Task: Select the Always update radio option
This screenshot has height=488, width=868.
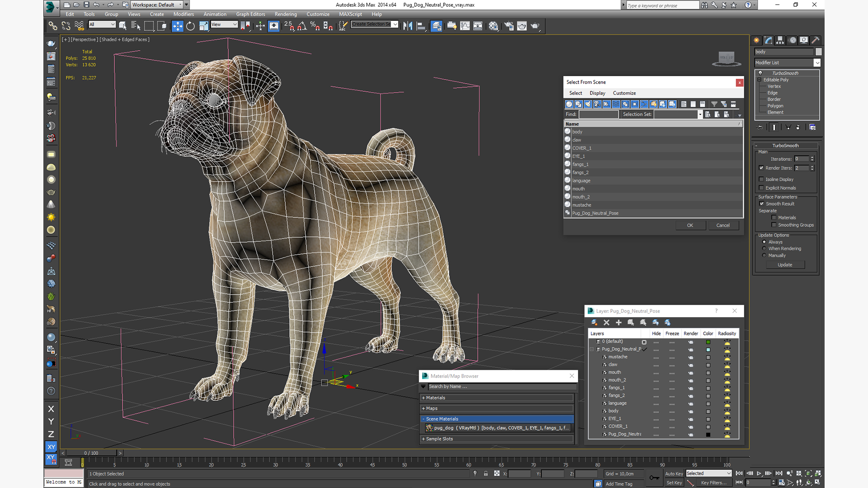Action: click(x=764, y=242)
